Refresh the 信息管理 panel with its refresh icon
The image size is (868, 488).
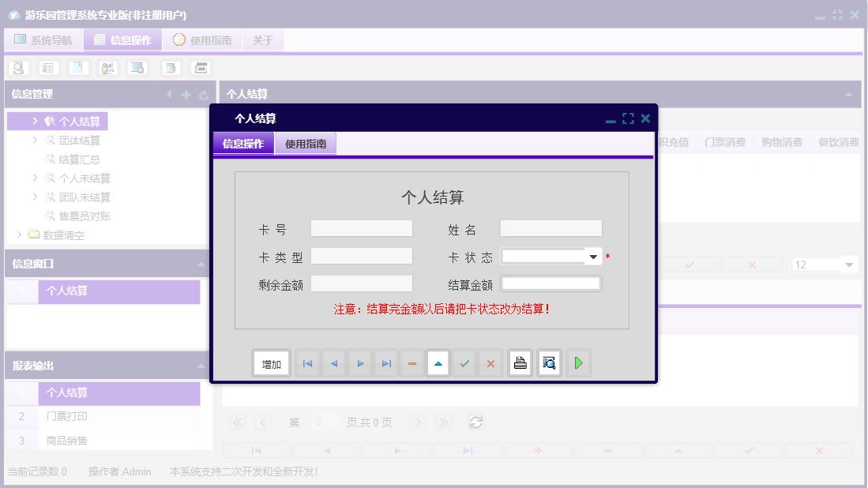204,94
